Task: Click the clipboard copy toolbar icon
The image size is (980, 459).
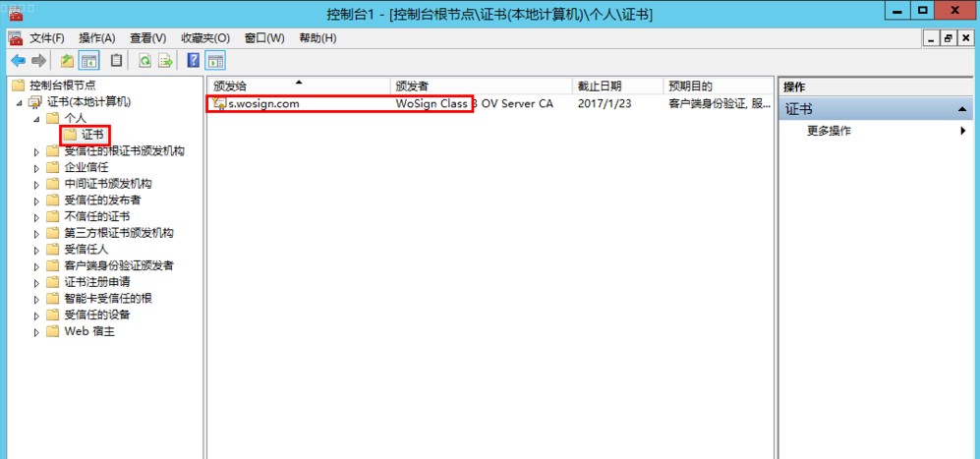Action: point(116,61)
